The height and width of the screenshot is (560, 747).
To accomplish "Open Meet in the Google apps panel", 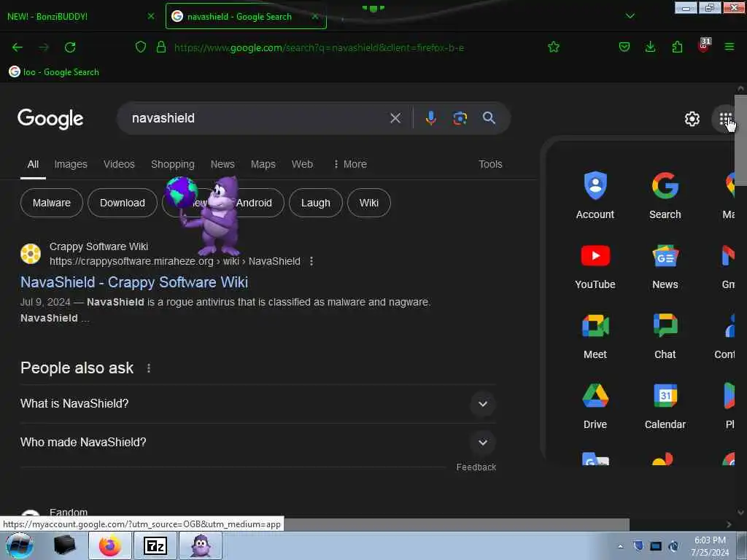I will [595, 335].
